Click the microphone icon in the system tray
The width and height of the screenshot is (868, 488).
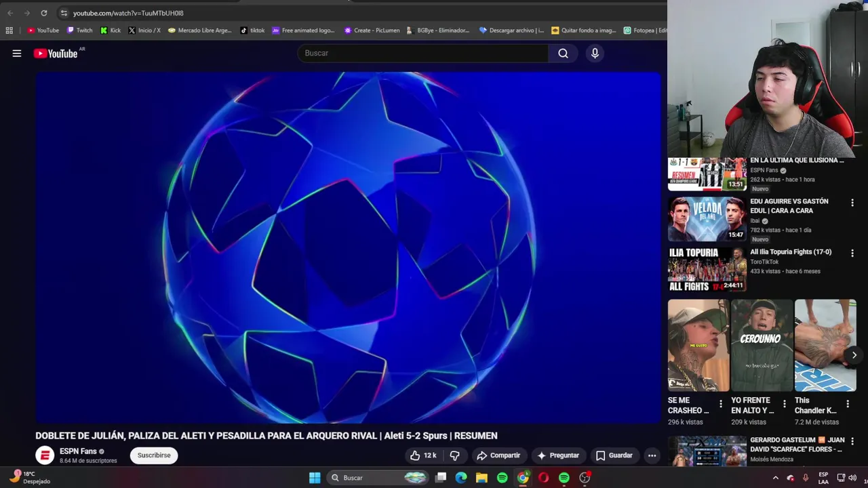click(x=806, y=478)
